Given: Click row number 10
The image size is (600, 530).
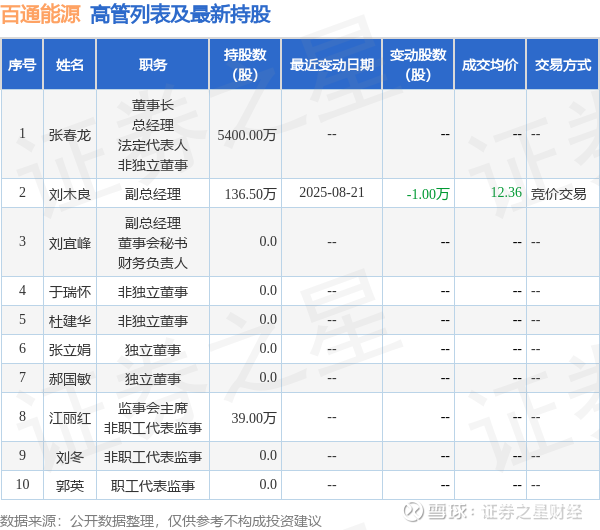Looking at the screenshot, I should 23,484.
